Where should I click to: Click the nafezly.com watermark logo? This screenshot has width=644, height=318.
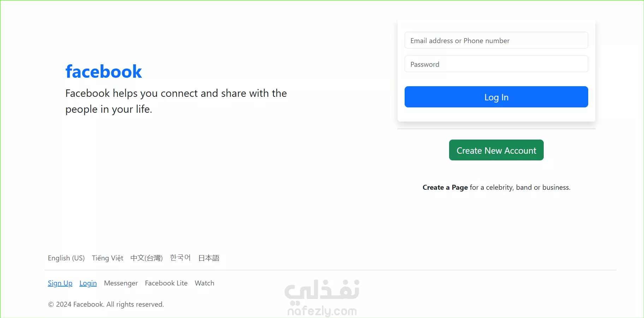tap(322, 298)
